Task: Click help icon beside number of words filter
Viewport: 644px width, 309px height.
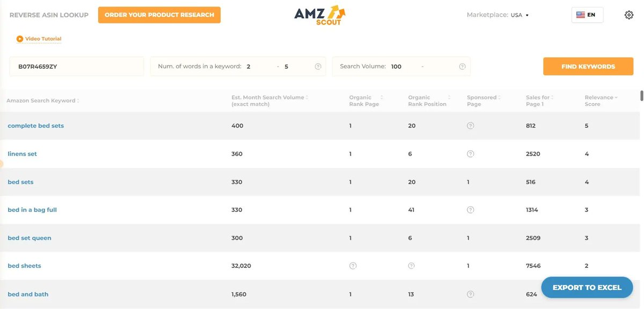Action: [x=318, y=67]
